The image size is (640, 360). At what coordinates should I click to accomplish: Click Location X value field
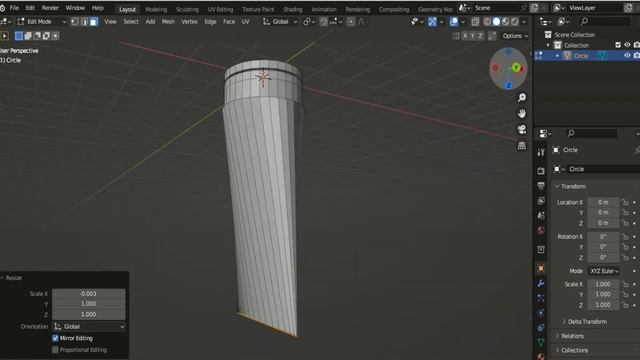pos(603,202)
